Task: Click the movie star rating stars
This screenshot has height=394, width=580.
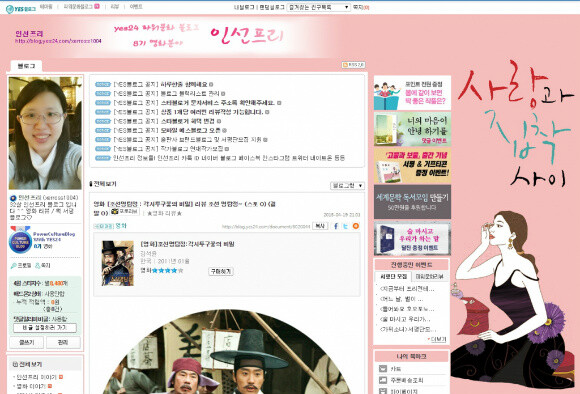Action: point(168,271)
